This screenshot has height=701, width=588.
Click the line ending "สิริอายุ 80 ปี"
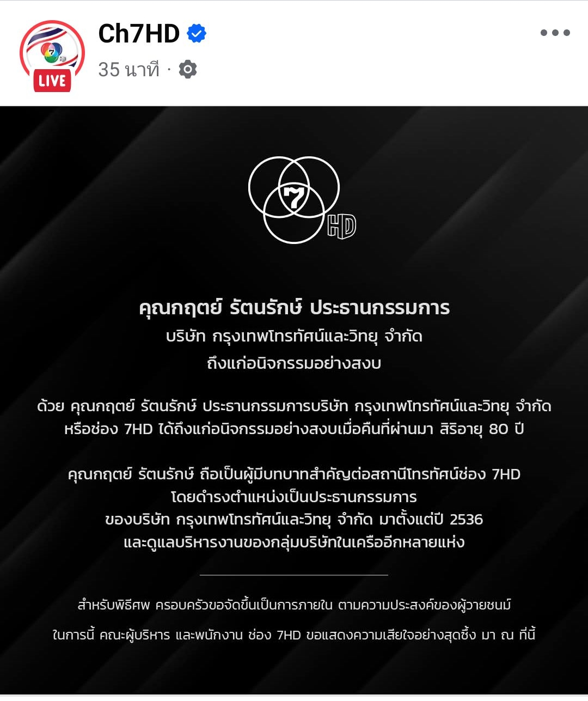tap(294, 429)
